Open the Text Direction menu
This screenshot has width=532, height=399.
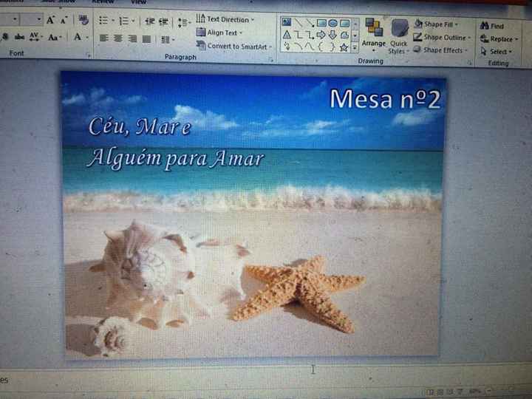pos(225,19)
